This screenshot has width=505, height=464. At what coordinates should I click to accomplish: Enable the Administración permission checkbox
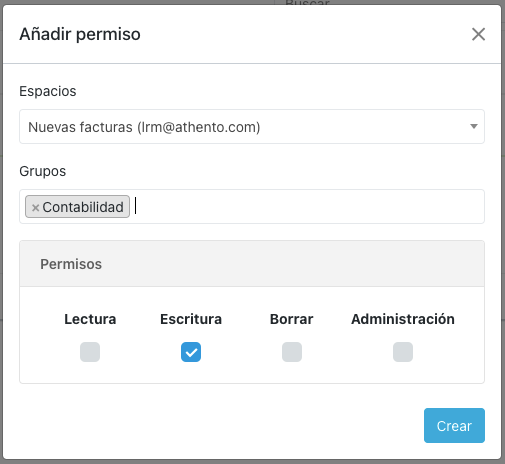tap(403, 352)
